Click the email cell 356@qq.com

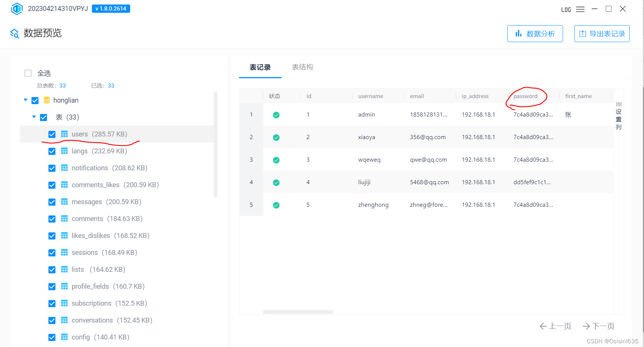tap(428, 137)
